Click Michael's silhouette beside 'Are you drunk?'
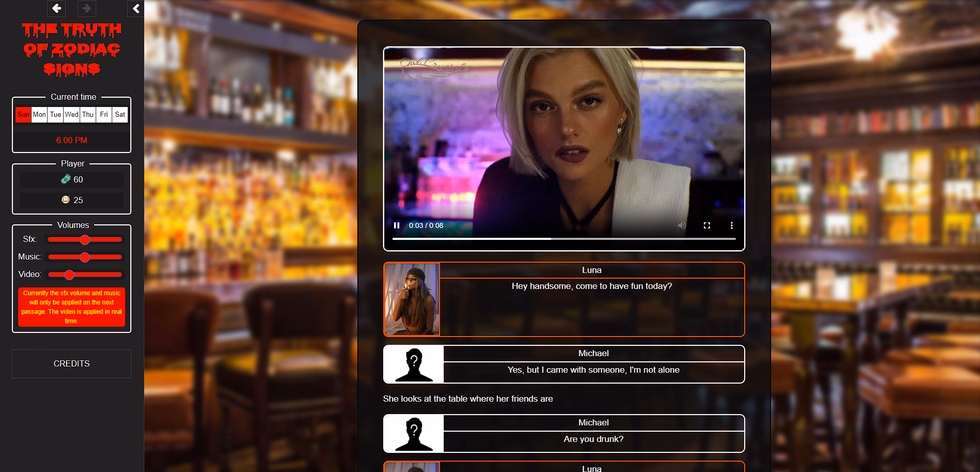This screenshot has height=472, width=980. (x=414, y=434)
